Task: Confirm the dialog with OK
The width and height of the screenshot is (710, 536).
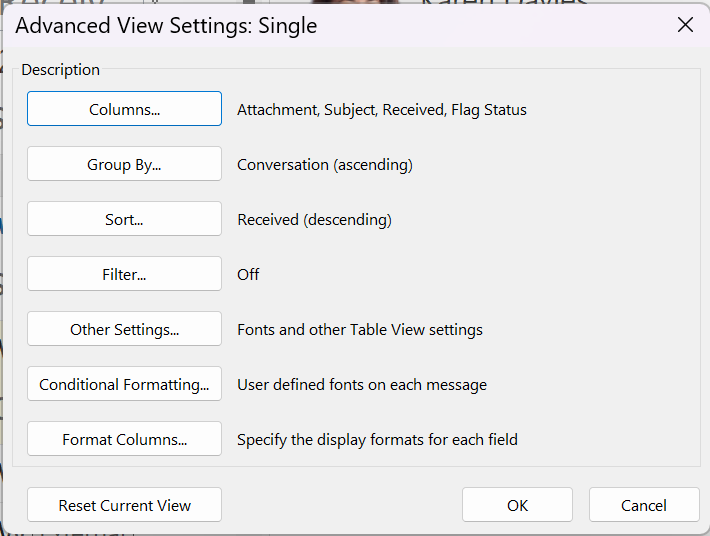Action: (x=517, y=505)
